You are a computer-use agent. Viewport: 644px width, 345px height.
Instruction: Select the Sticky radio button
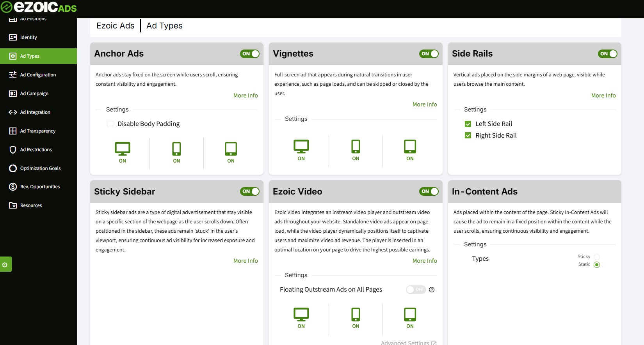pos(596,257)
